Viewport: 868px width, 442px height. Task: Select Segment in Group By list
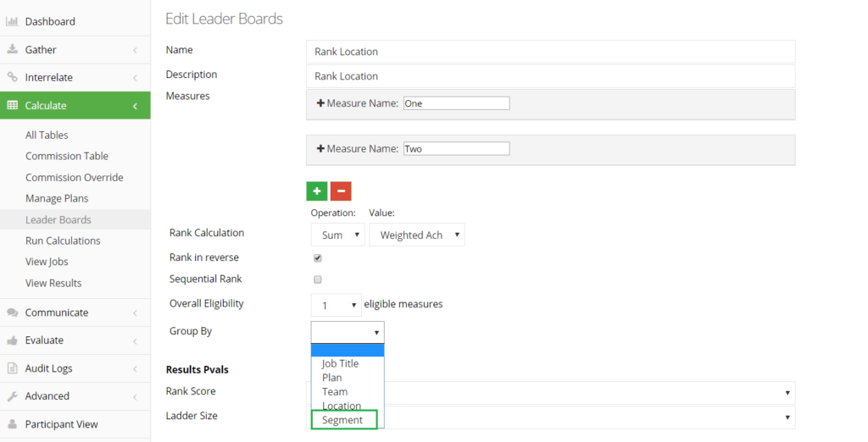coord(344,420)
